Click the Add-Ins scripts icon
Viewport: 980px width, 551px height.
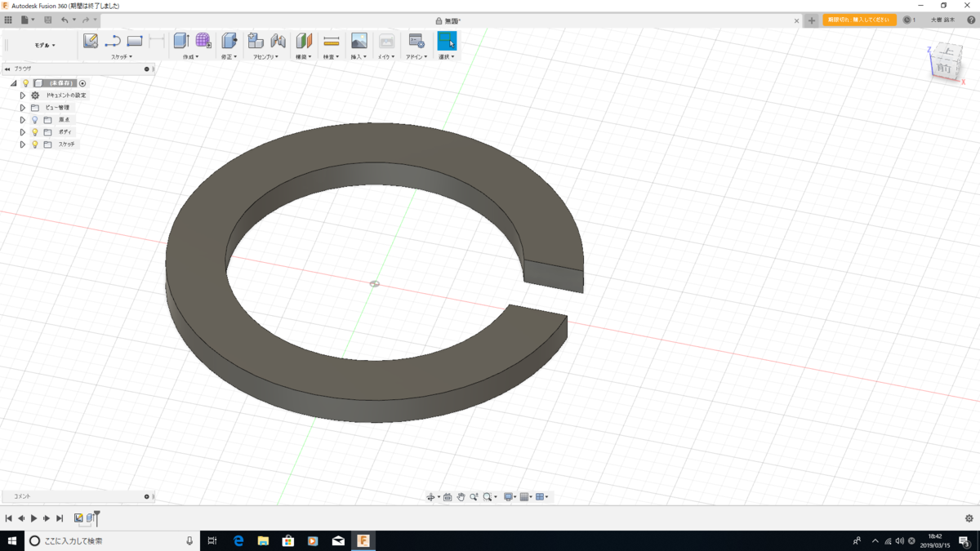click(x=416, y=41)
